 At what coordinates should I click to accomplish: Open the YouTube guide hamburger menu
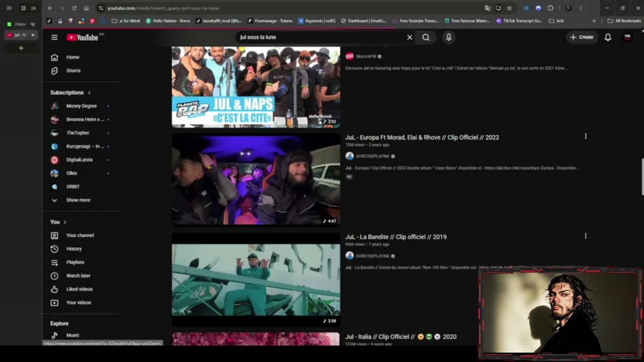pos(54,37)
